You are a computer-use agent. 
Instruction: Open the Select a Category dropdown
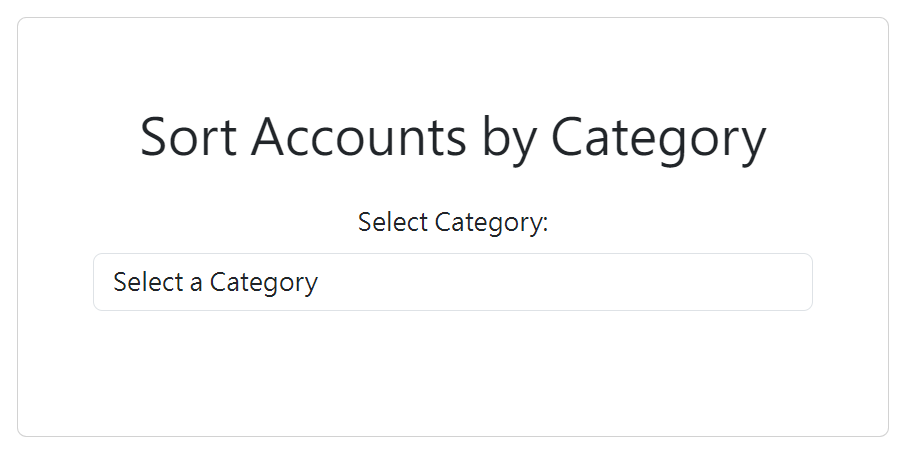[452, 282]
